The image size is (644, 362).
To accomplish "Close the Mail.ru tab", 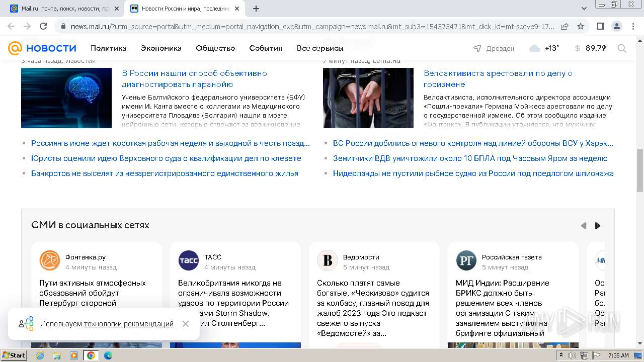I will pyautogui.click(x=117, y=9).
